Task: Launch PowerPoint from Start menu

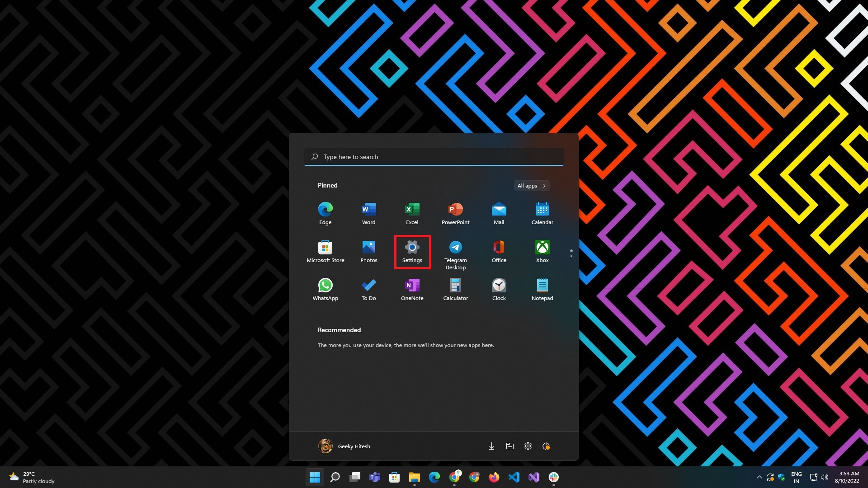Action: (x=455, y=213)
